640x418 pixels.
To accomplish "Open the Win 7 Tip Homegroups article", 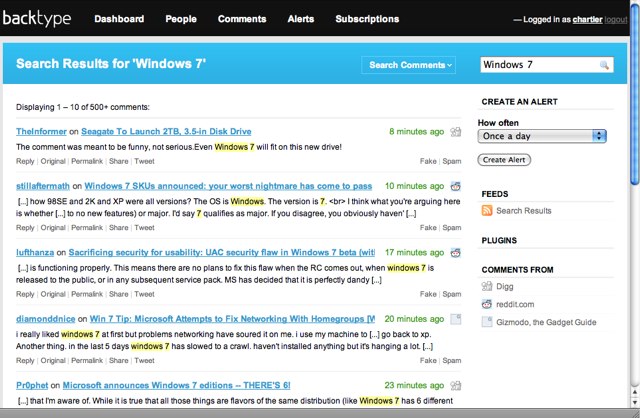I will pyautogui.click(x=232, y=319).
